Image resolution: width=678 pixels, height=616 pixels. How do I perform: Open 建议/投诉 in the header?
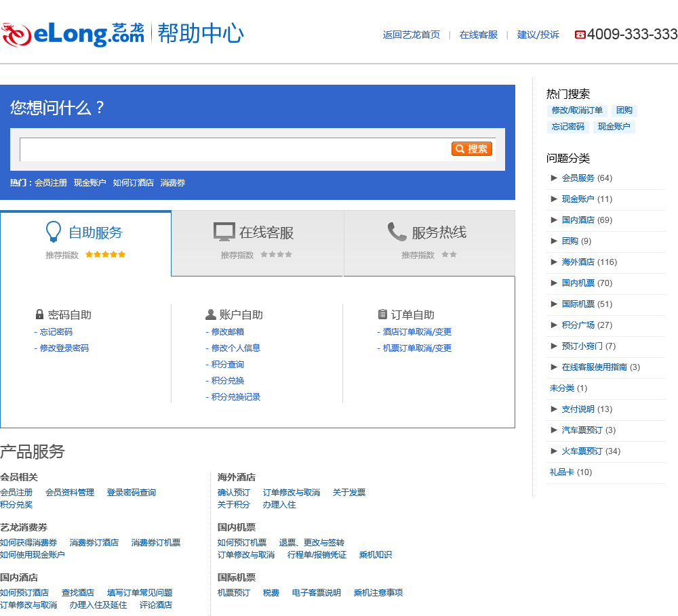pos(538,35)
